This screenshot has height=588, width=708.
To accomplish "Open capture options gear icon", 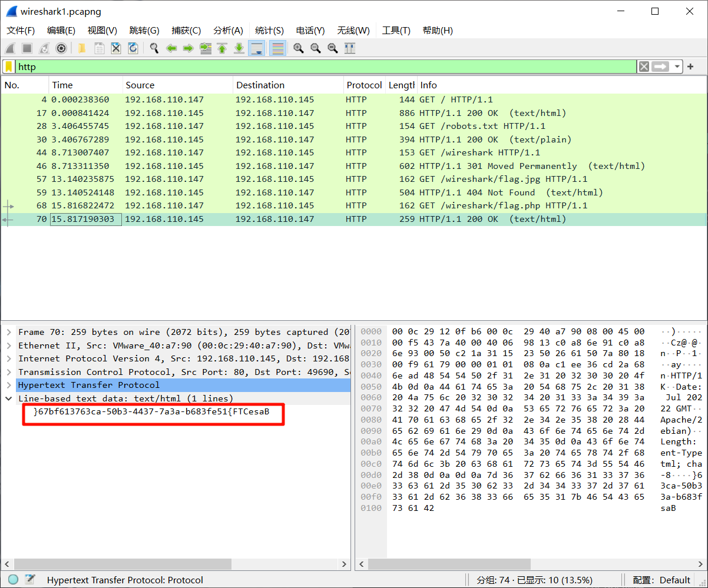I will click(x=61, y=48).
